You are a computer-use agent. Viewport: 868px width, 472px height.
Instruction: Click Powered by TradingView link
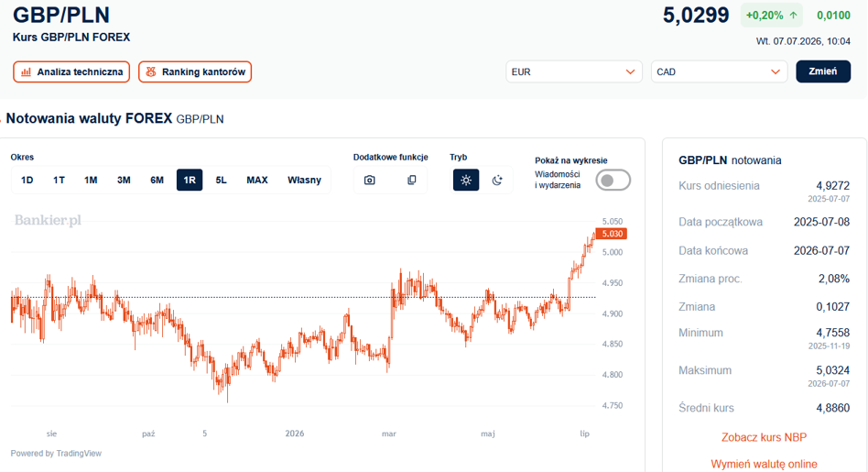[56, 453]
